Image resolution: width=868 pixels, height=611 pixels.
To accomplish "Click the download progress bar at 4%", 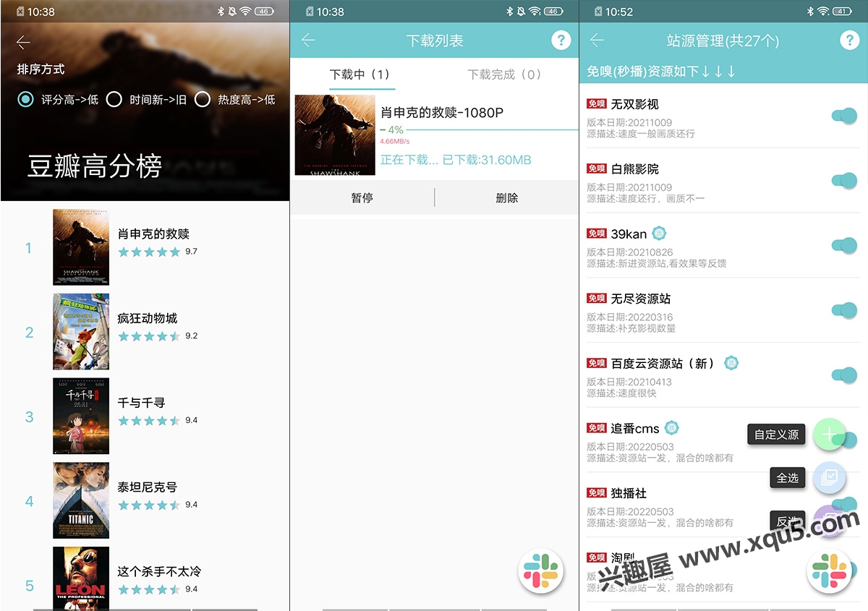I will click(x=480, y=130).
